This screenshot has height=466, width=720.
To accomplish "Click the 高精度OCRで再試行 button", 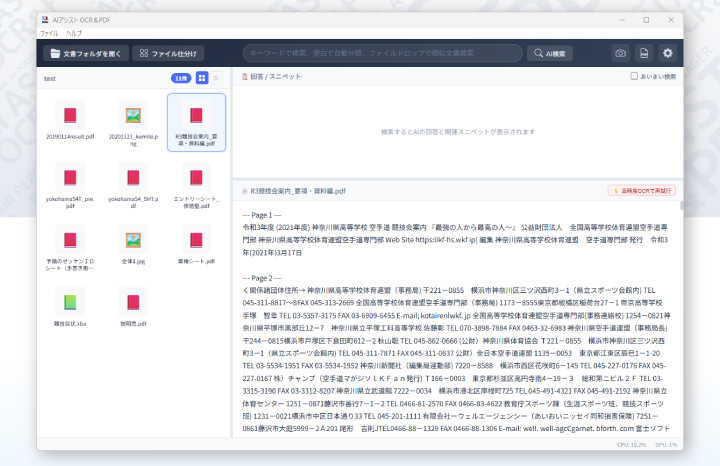I will point(641,190).
